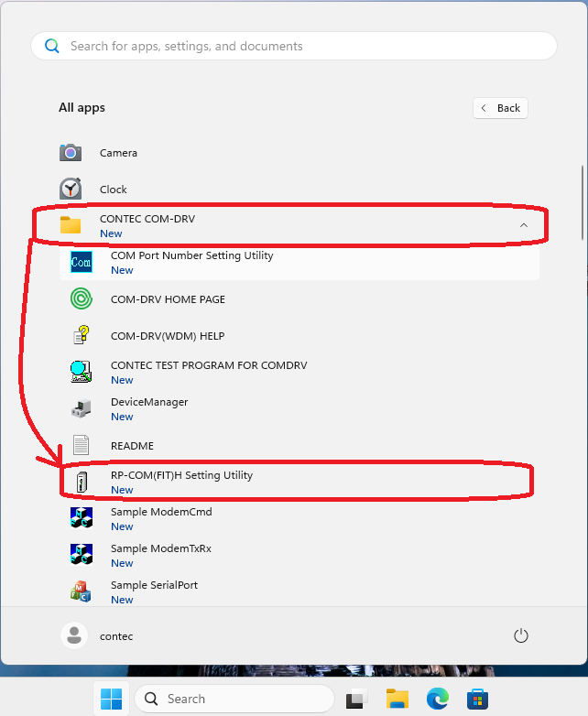Screen dimensions: 588x716
Task: Launch RP-COM(FIT)H Setting Utility icon
Action: click(x=82, y=483)
